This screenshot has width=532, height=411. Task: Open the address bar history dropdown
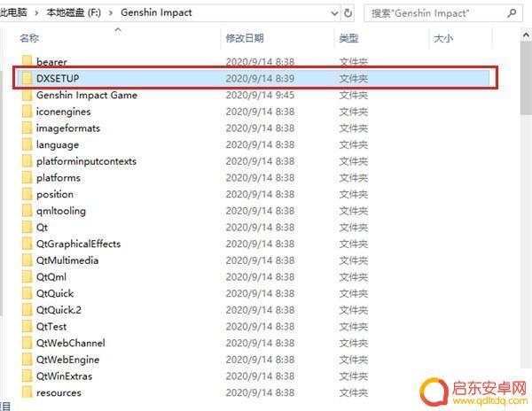pos(334,13)
